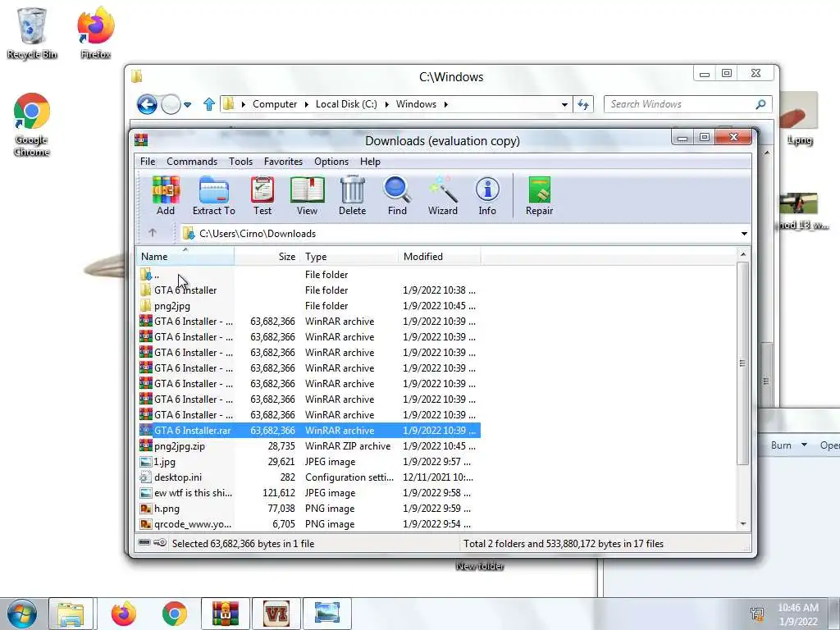Viewport: 840px width, 630px height.
Task: Open the Recycle Bin desktop icon
Action: tap(32, 33)
